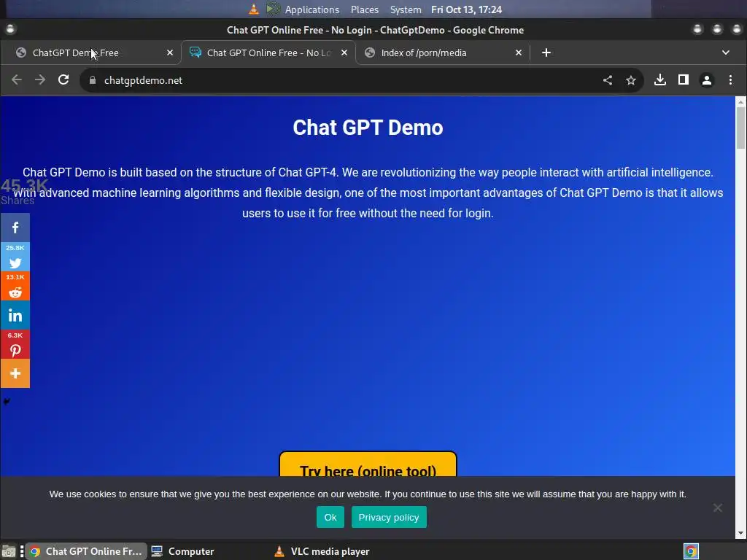Open the System menu
The image size is (747, 560).
pos(406,9)
